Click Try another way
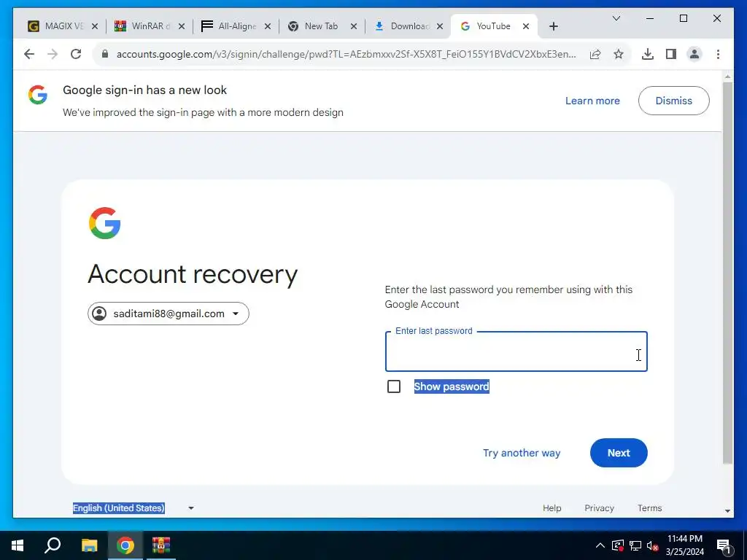This screenshot has width=747, height=560. click(522, 453)
